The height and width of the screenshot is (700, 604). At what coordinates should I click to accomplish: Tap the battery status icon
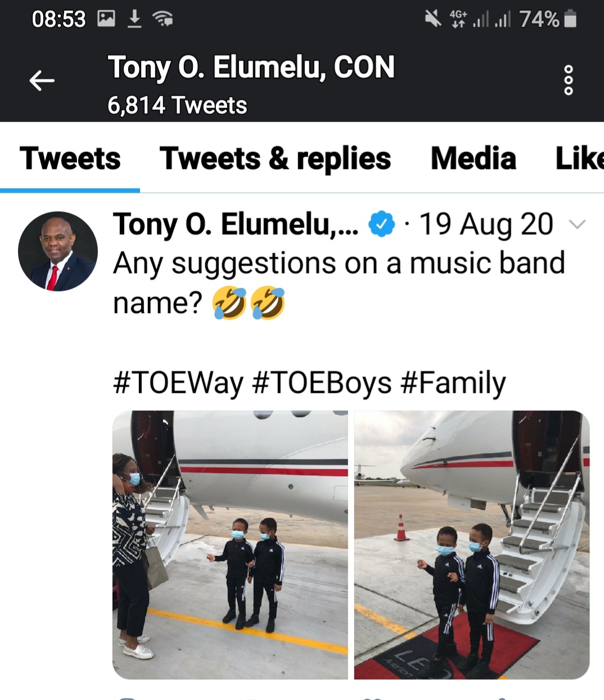pyautogui.click(x=570, y=19)
